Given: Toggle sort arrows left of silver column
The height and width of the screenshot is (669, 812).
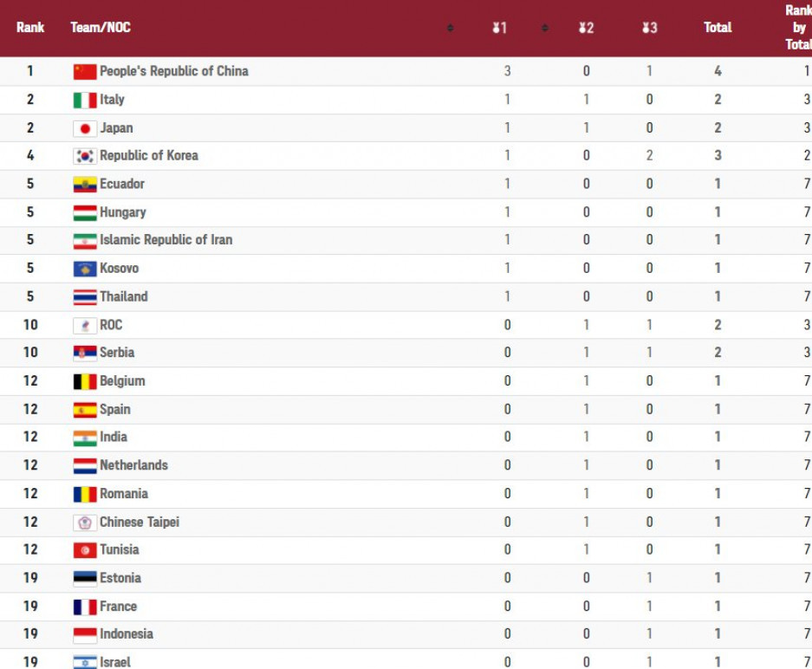Looking at the screenshot, I should tap(544, 29).
